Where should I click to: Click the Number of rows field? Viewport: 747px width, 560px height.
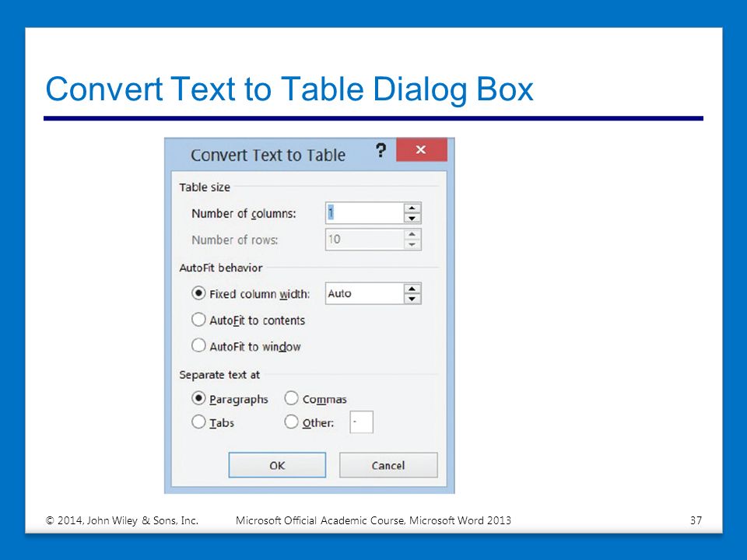click(x=364, y=240)
